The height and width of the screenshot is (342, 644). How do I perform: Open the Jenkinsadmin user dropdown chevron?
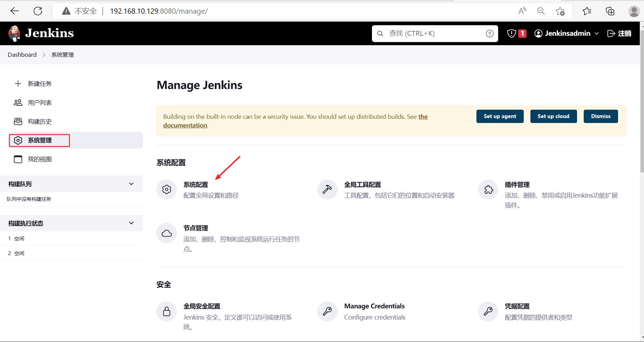pos(597,34)
